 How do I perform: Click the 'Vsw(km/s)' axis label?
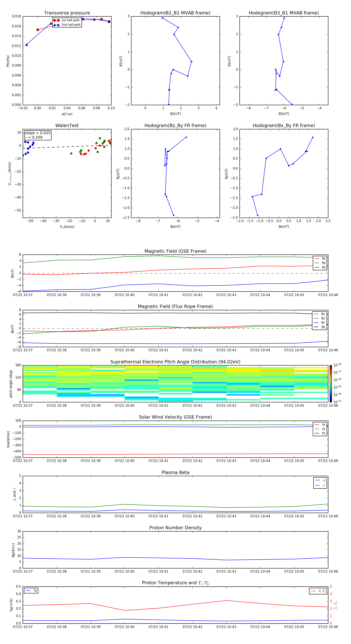(x=8, y=439)
